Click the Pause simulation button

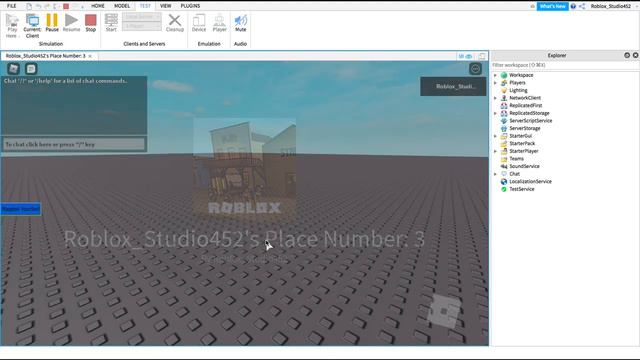click(52, 22)
